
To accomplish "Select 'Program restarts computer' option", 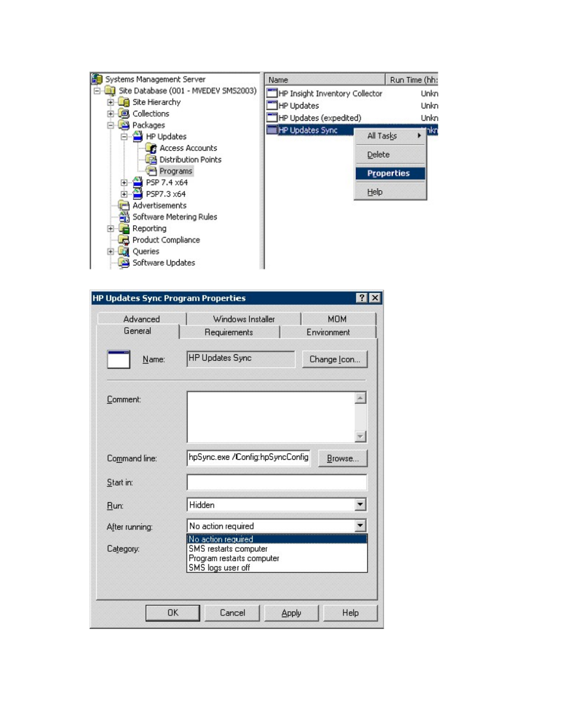I will coord(277,558).
